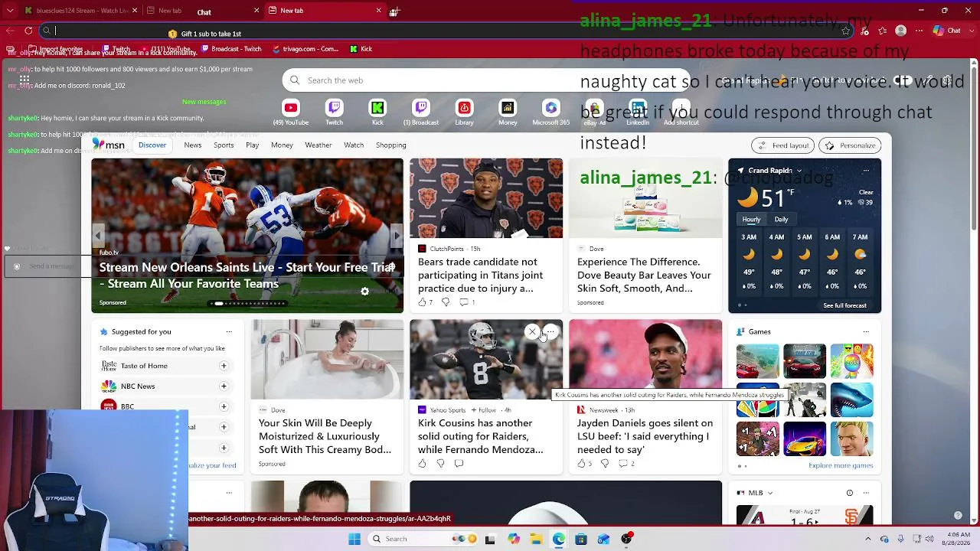The height and width of the screenshot is (551, 980).
Task: Open the News tab
Action: [x=193, y=145]
